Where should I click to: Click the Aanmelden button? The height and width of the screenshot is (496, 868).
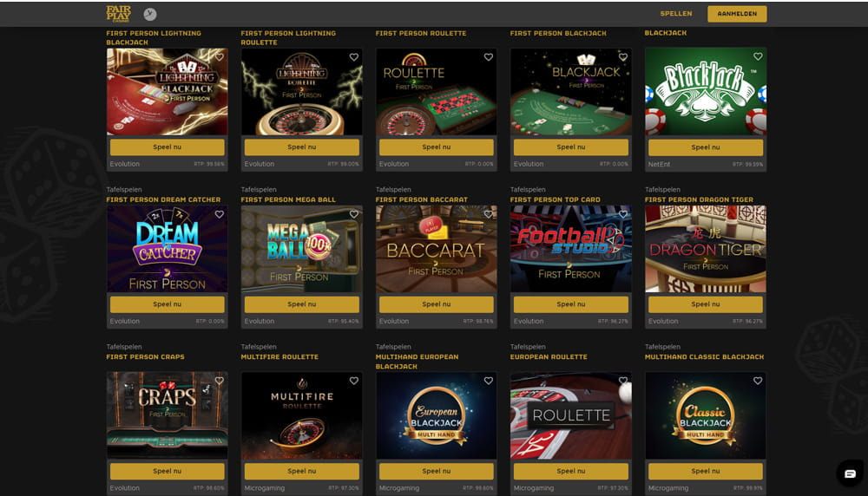tap(737, 14)
